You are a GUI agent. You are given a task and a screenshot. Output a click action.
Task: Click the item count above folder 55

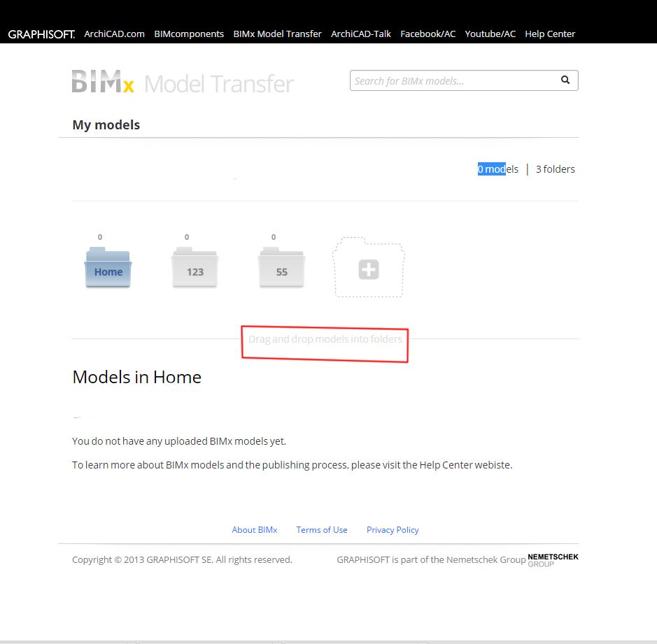pyautogui.click(x=273, y=237)
